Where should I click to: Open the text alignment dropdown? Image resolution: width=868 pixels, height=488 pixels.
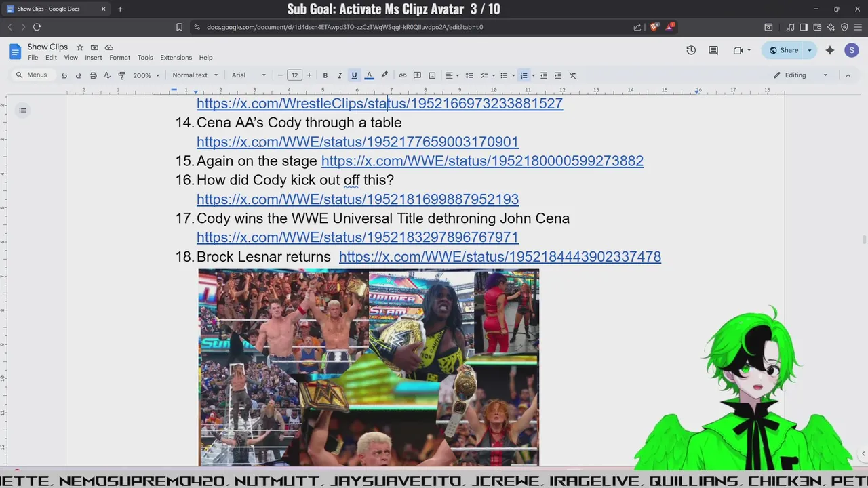(x=452, y=75)
